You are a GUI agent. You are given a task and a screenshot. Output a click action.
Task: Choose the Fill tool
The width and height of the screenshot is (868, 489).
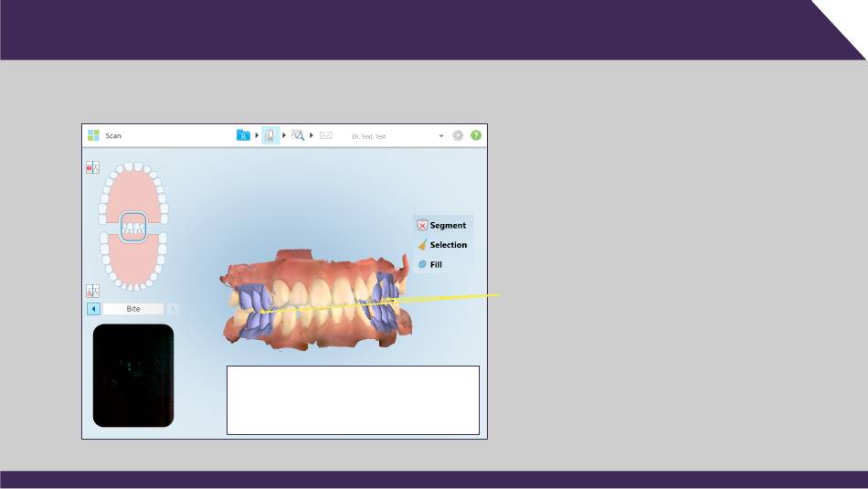click(x=430, y=264)
